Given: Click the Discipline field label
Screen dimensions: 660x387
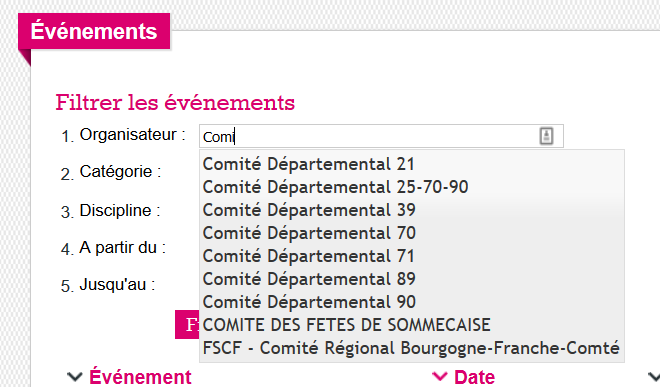Looking at the screenshot, I should [x=120, y=210].
